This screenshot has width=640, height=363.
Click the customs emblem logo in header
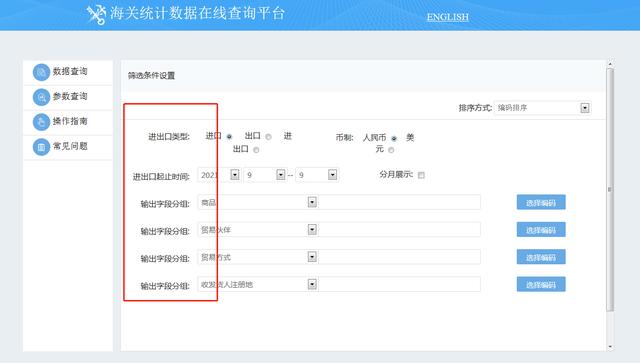click(x=96, y=14)
